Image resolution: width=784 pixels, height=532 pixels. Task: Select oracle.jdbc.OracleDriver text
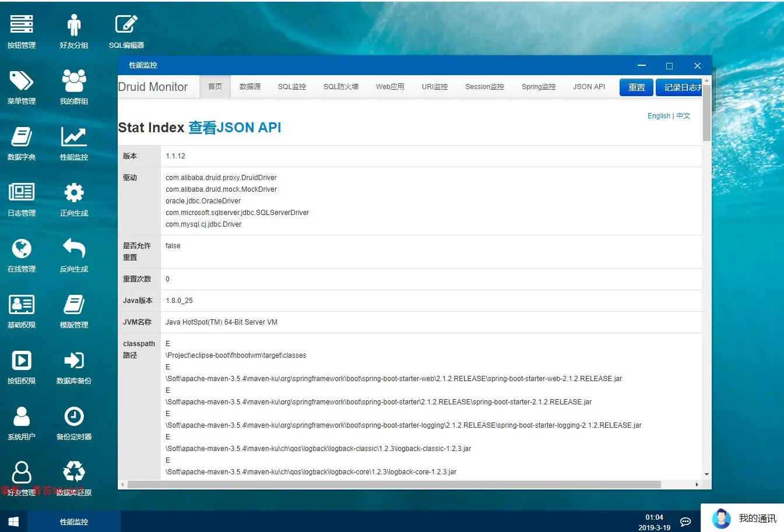[203, 201]
